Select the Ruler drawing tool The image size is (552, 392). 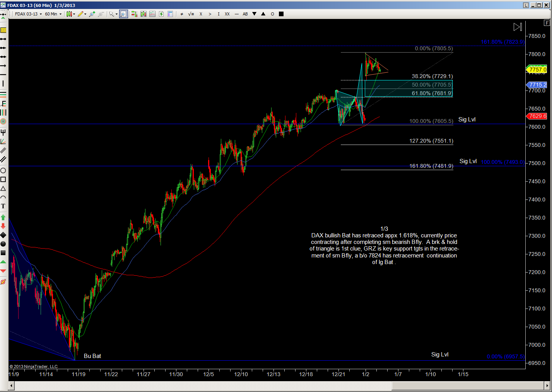(3, 30)
